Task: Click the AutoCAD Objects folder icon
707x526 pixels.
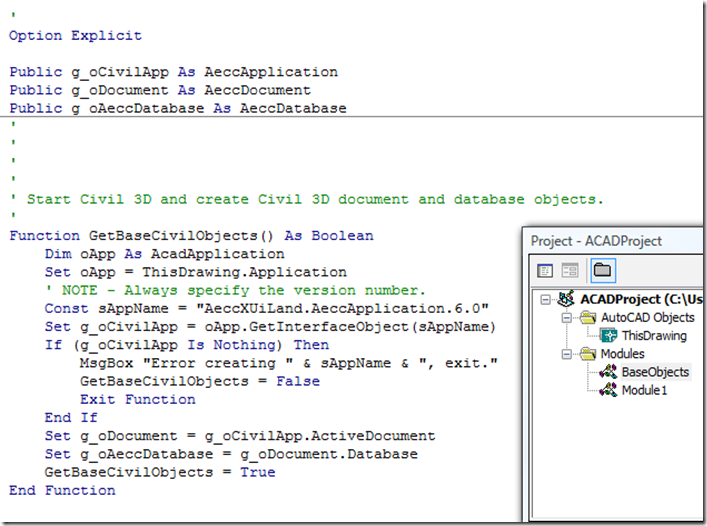Action: tap(588, 317)
